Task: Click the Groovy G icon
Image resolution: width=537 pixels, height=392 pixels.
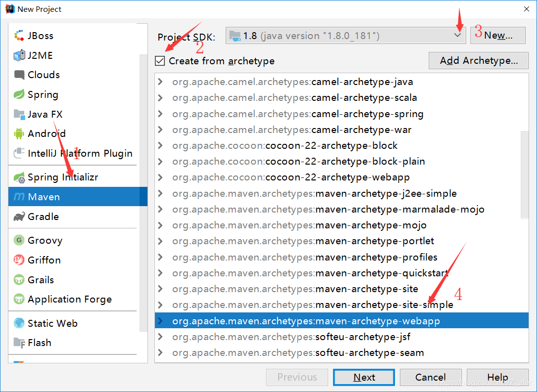Action: pos(19,240)
